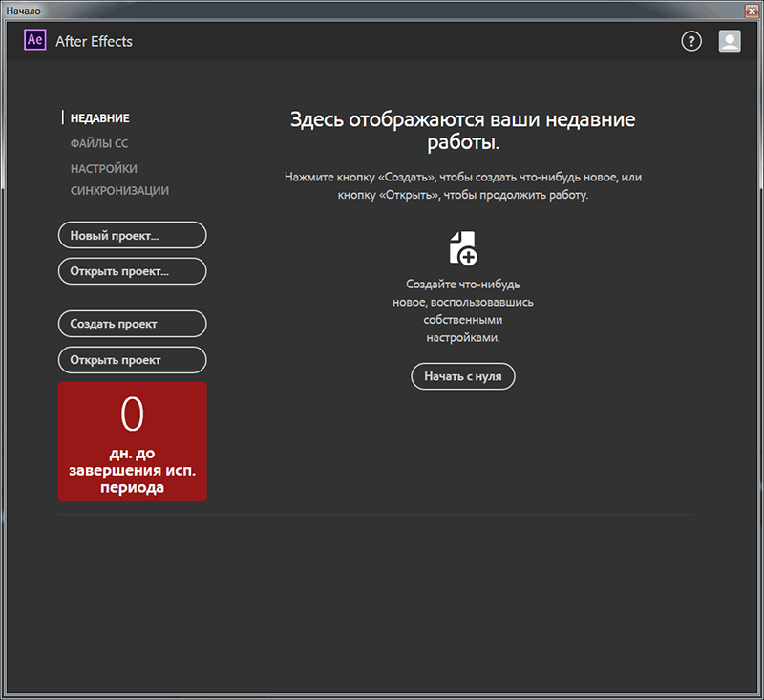Image resolution: width=764 pixels, height=700 pixels.
Task: Click the Начало window title text
Action: click(x=23, y=11)
